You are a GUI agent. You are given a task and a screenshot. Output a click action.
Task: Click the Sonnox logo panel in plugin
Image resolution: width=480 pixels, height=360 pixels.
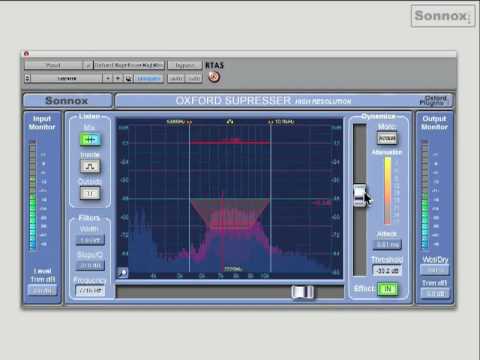(67, 101)
